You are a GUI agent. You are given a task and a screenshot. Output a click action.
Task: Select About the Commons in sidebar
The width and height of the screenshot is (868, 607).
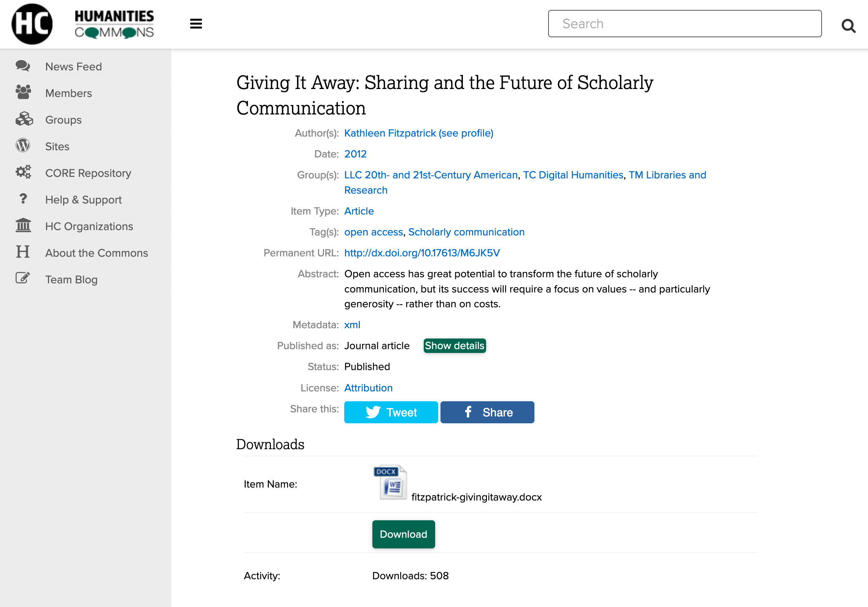click(96, 253)
